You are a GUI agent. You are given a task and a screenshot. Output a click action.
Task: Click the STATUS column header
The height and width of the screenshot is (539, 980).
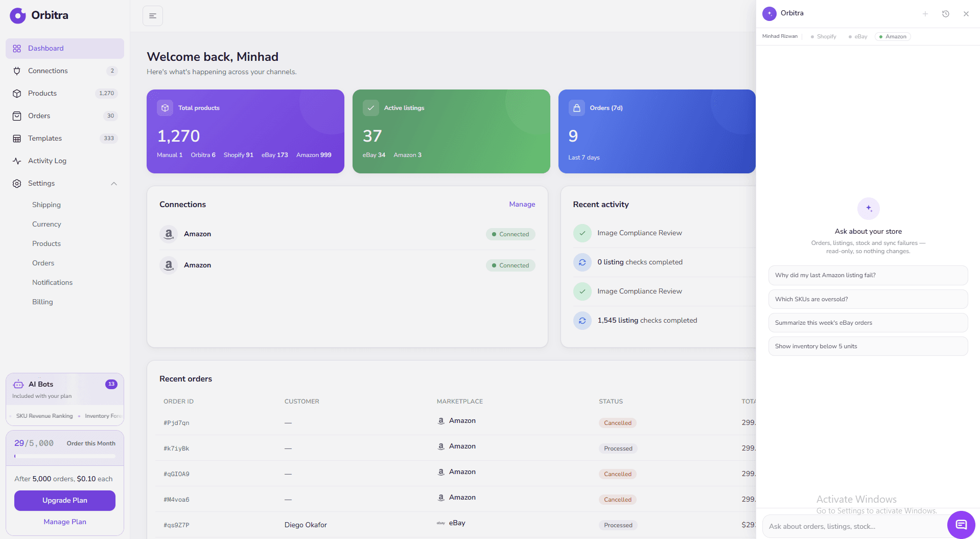(x=611, y=401)
